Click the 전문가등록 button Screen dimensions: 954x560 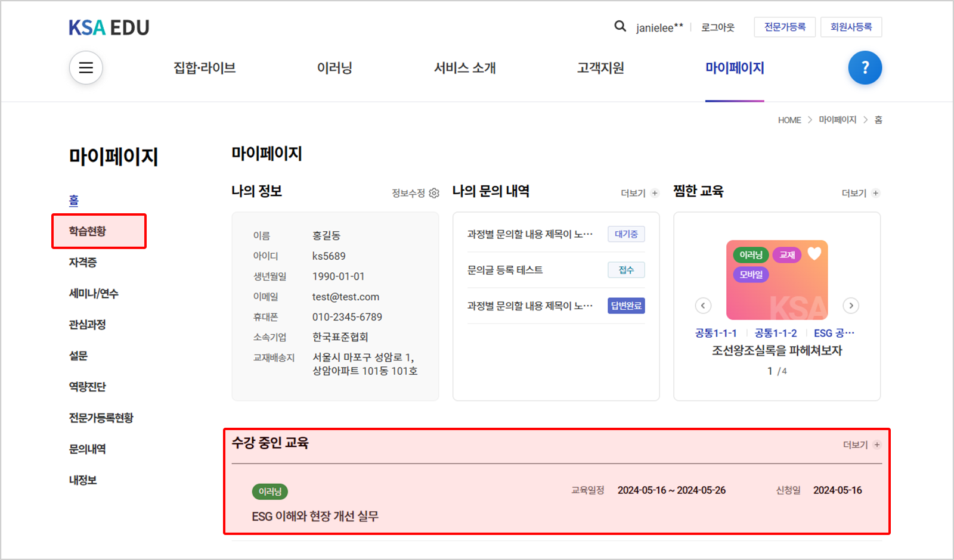pyautogui.click(x=785, y=27)
